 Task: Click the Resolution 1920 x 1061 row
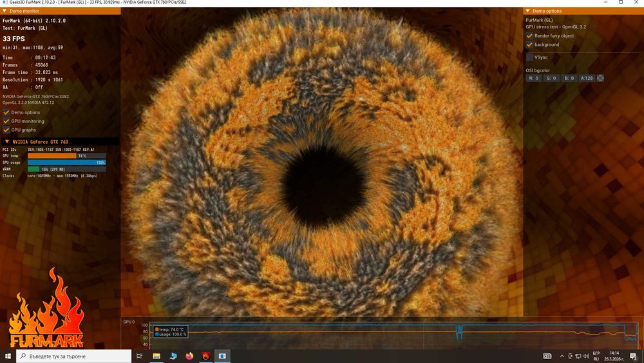(x=33, y=80)
